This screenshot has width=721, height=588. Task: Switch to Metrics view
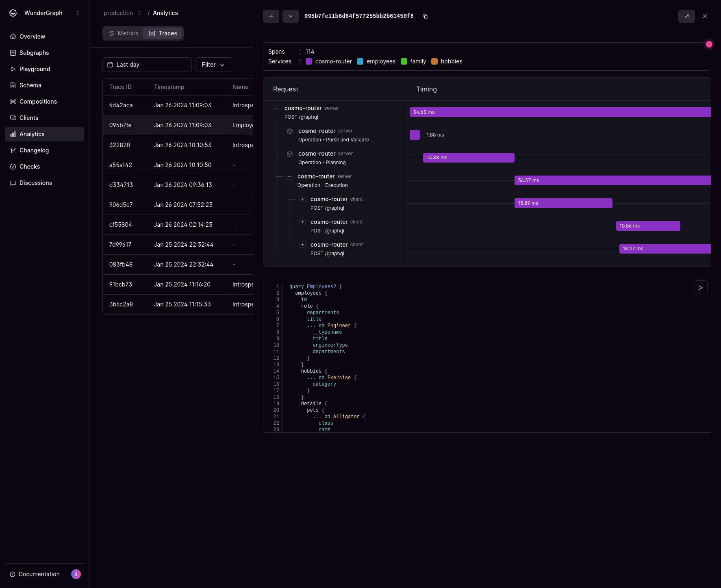pos(123,33)
